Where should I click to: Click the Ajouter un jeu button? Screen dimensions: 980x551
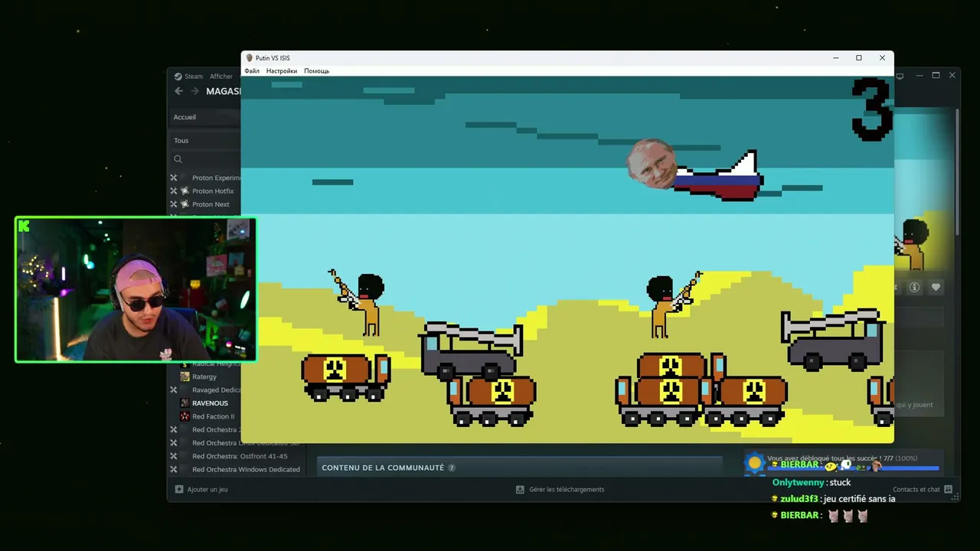201,489
